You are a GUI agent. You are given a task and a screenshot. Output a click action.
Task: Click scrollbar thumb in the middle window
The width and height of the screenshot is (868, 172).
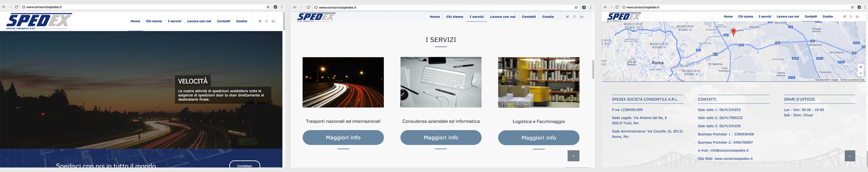click(593, 69)
